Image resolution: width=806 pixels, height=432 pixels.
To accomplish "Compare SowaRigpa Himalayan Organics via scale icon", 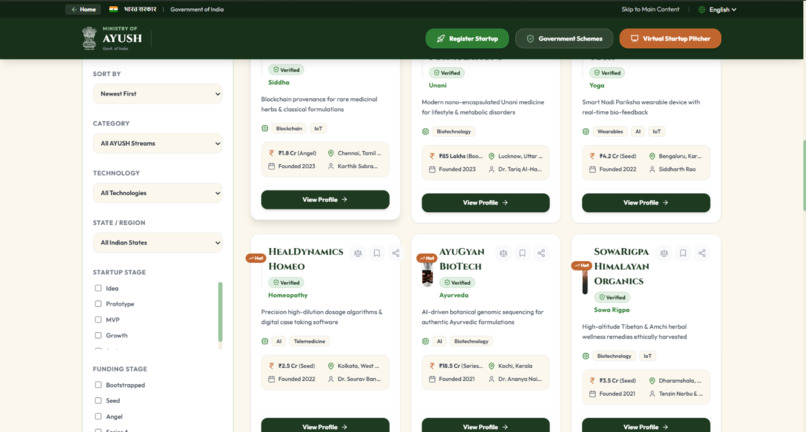I will click(664, 253).
